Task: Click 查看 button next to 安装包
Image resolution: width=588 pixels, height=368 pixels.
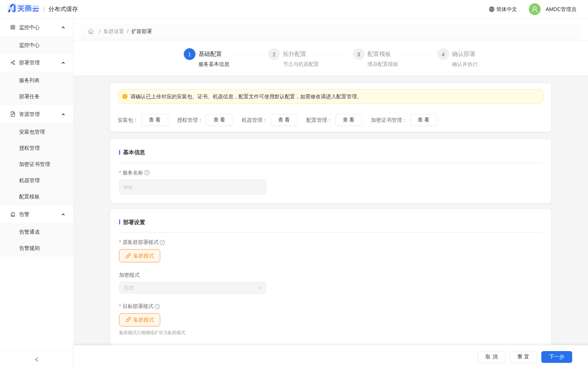Action: [x=155, y=120]
